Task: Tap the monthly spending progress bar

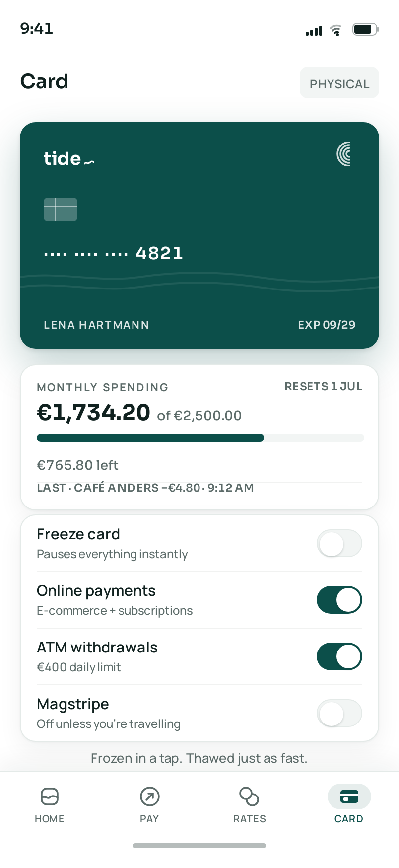Action: click(x=200, y=438)
